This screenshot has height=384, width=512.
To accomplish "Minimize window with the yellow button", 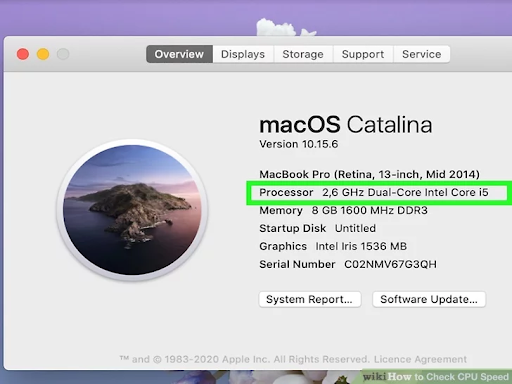I will coord(43,54).
